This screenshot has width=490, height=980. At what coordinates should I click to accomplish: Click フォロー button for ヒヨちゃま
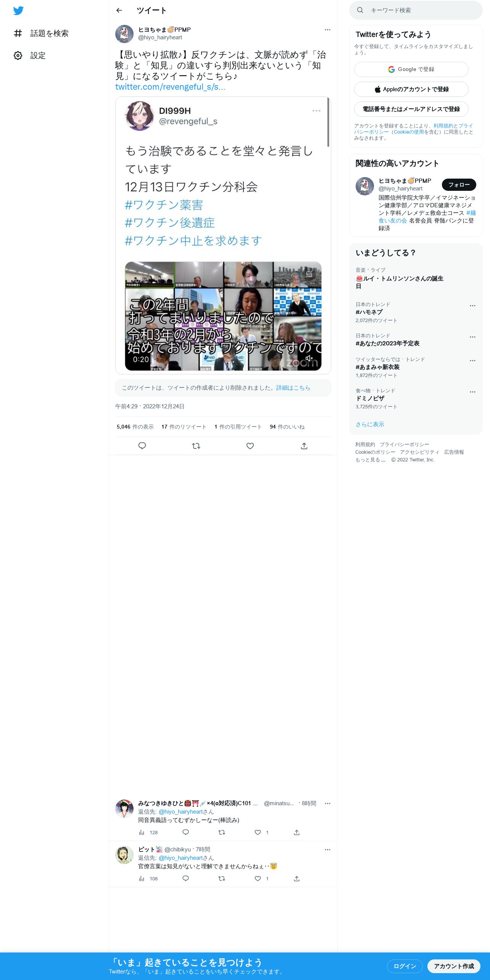pyautogui.click(x=459, y=185)
